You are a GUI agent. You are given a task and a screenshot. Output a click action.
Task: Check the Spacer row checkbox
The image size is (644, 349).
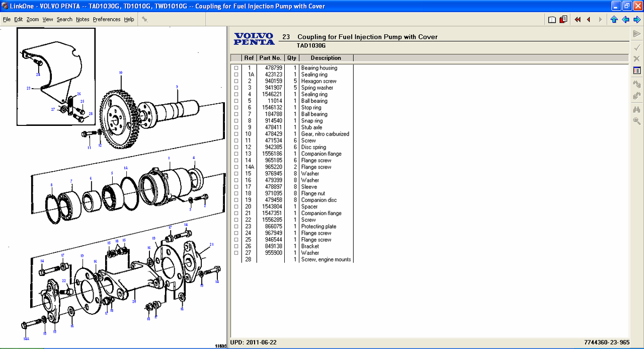coord(236,206)
